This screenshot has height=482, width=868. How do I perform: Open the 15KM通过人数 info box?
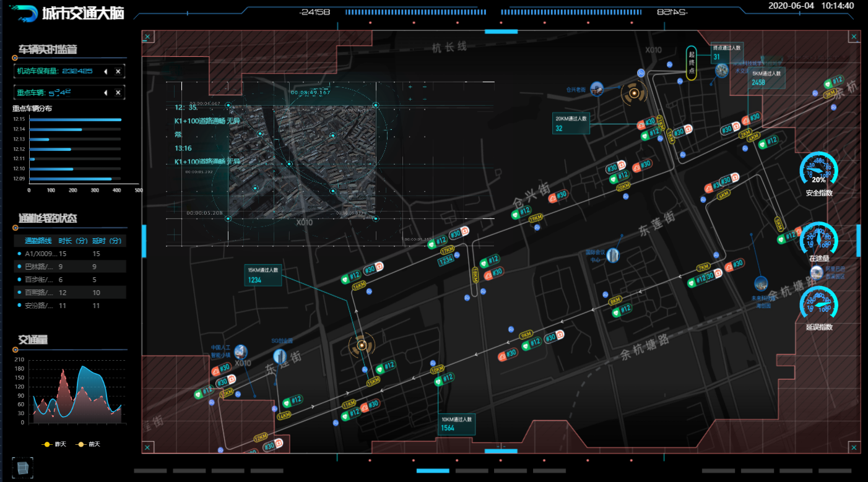[x=264, y=275]
